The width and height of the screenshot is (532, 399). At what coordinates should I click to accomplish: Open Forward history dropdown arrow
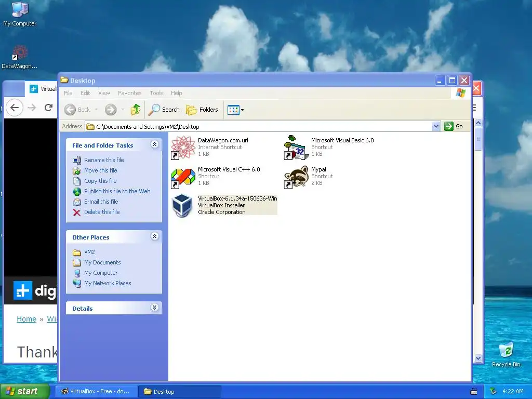click(123, 110)
